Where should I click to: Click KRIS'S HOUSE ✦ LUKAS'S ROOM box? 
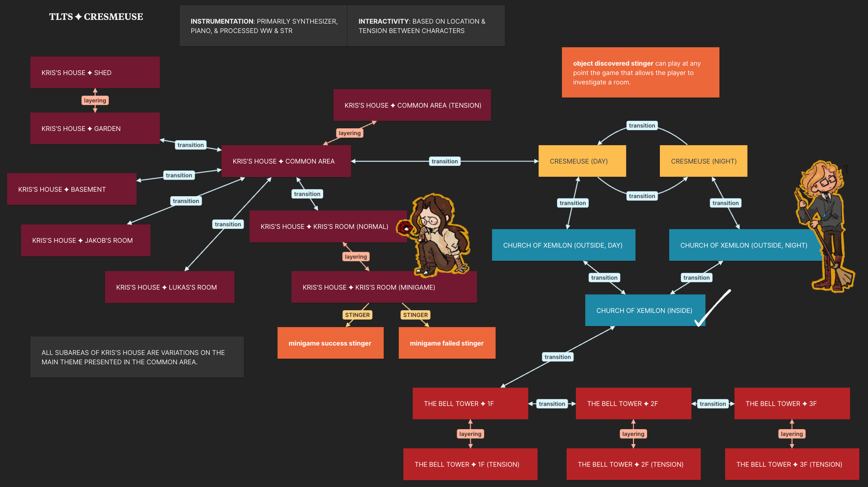[x=170, y=287]
